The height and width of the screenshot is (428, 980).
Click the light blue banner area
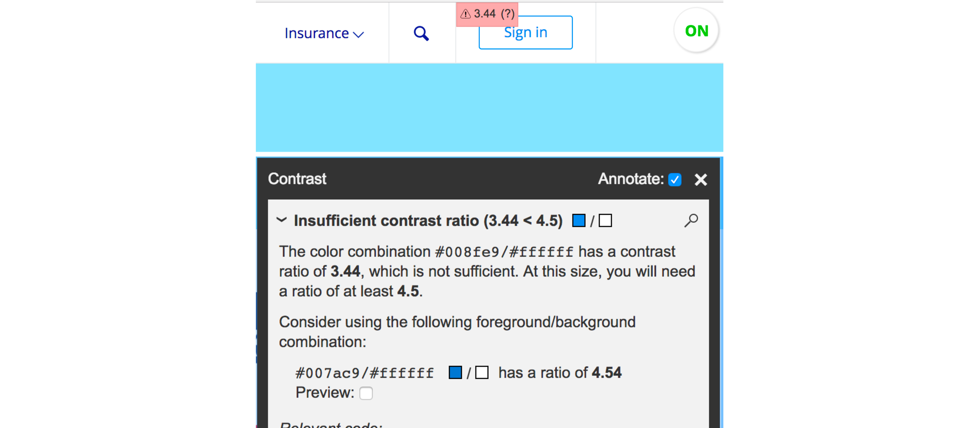489,108
